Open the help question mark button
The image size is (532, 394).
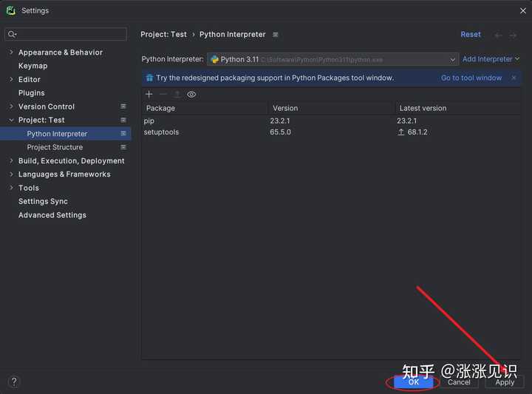point(14,381)
